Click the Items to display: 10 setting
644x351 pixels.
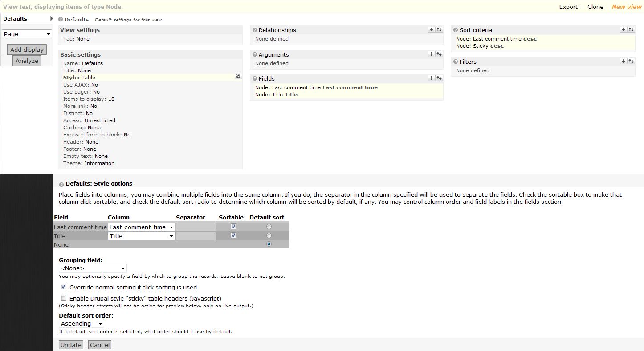89,99
